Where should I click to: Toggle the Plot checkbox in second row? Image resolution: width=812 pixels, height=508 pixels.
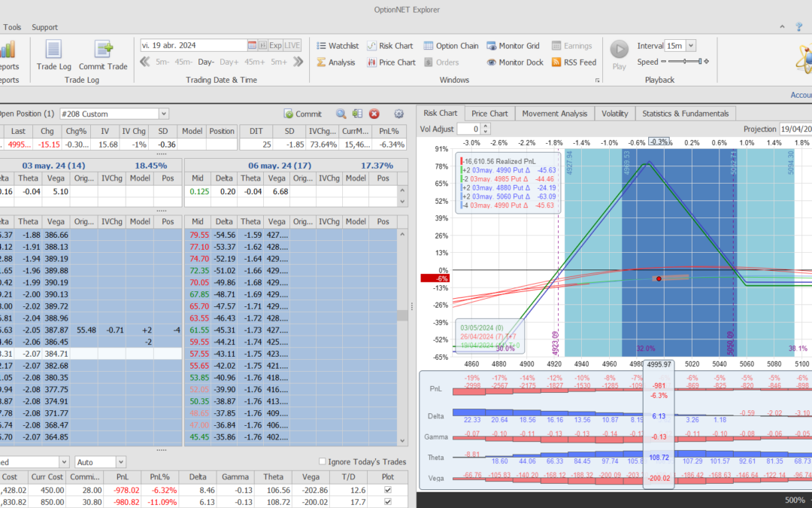(387, 502)
